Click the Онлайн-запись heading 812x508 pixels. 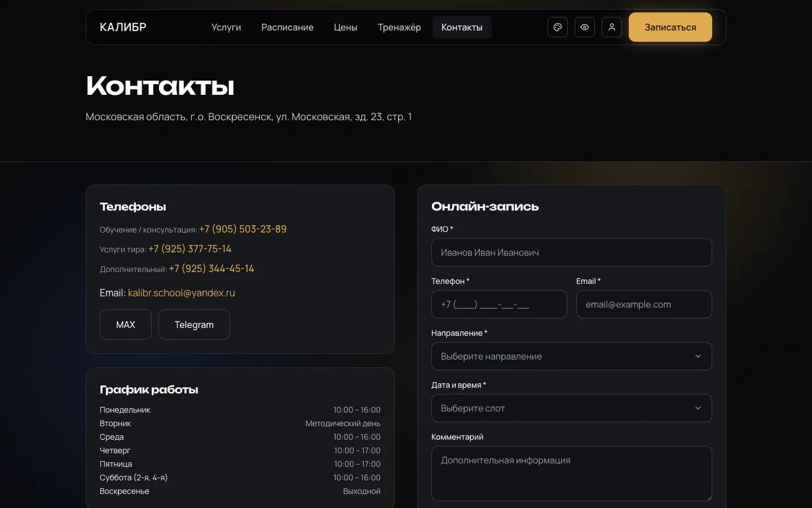pos(485,207)
